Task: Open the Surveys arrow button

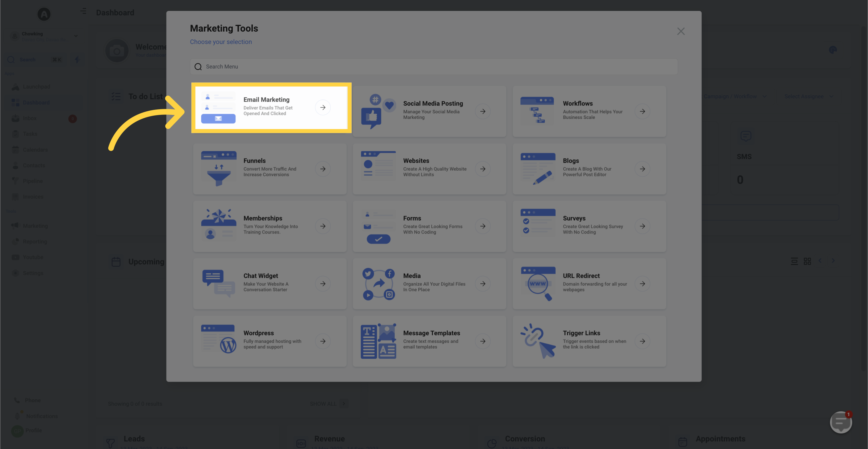Action: tap(642, 226)
